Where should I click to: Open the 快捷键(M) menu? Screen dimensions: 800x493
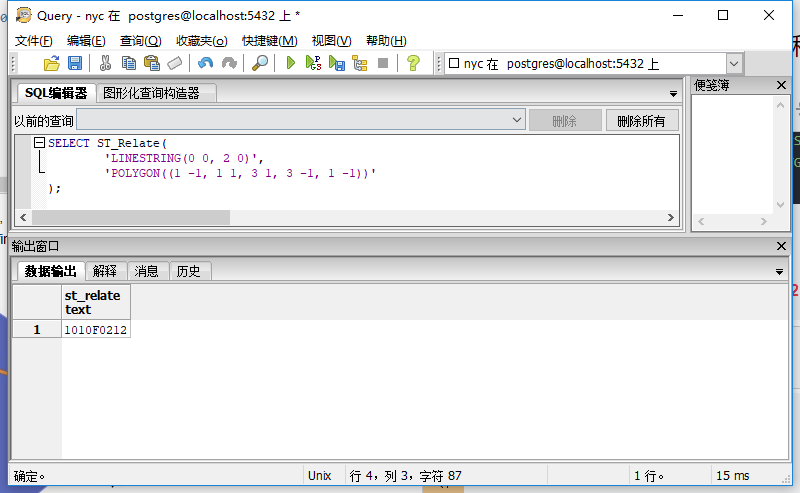(x=270, y=41)
